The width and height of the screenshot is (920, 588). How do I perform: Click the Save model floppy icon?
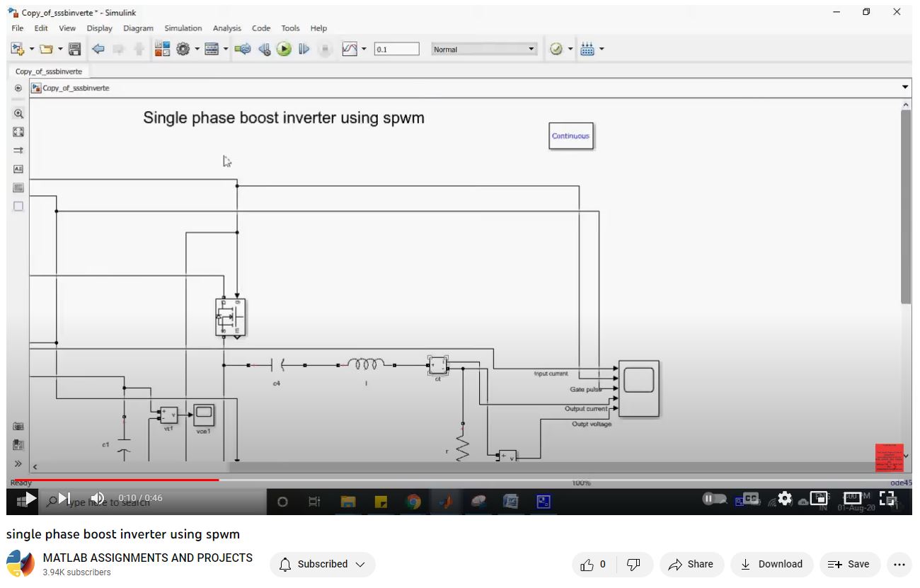tap(74, 49)
